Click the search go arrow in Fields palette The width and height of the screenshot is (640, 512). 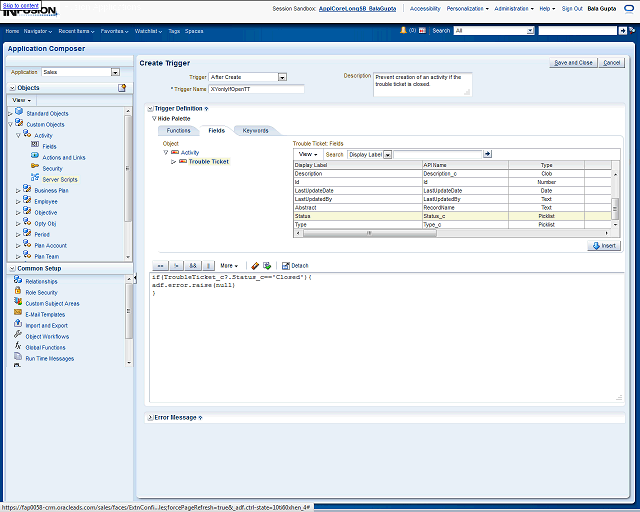point(487,154)
